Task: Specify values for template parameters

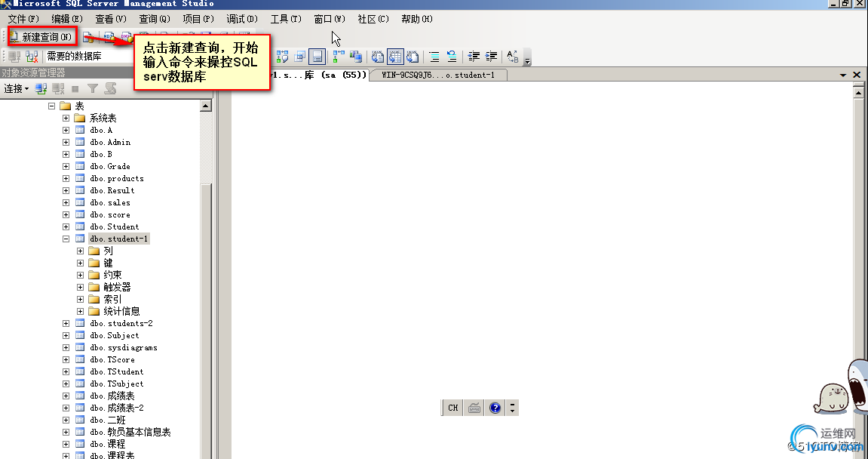Action: pyautogui.click(x=513, y=56)
